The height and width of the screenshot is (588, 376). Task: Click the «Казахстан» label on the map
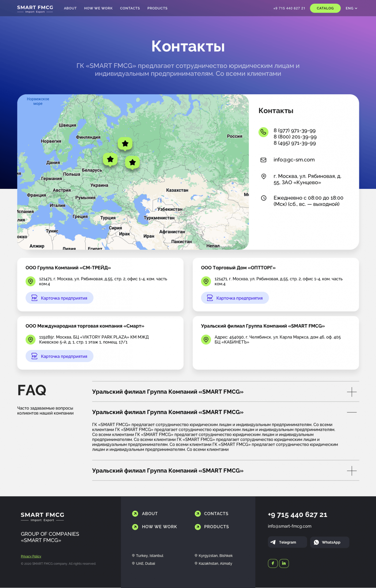tap(177, 190)
